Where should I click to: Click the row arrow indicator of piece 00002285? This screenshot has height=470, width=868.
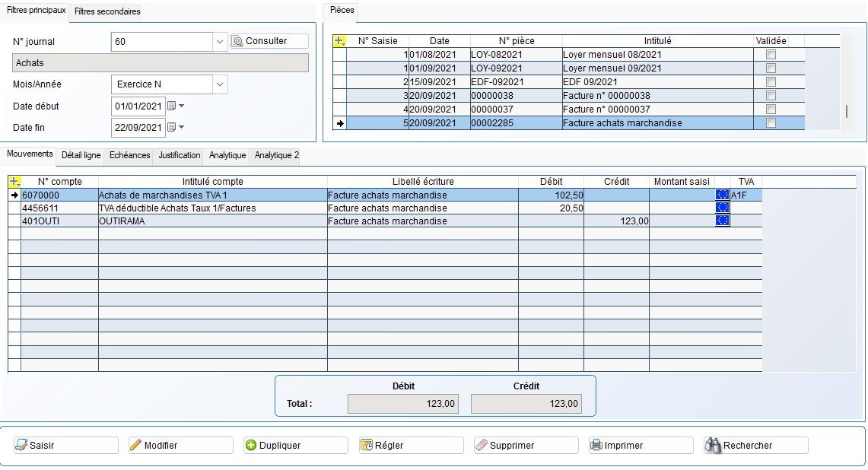click(340, 123)
